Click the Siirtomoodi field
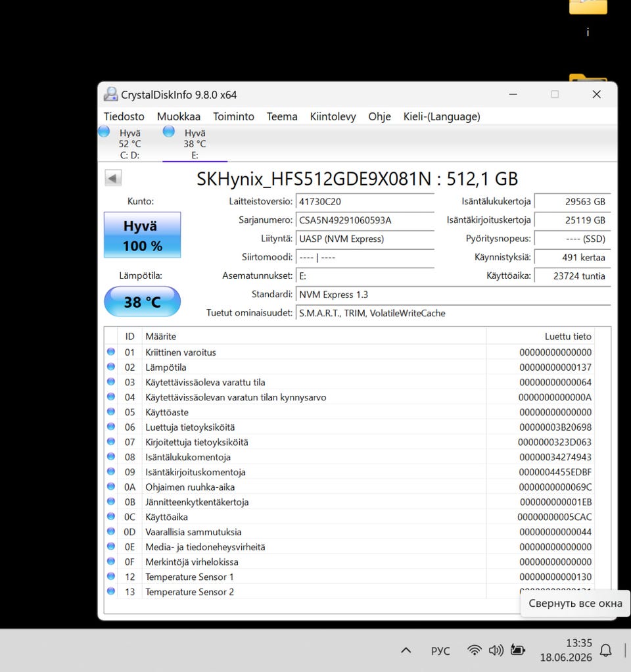The image size is (631, 672). 365,257
